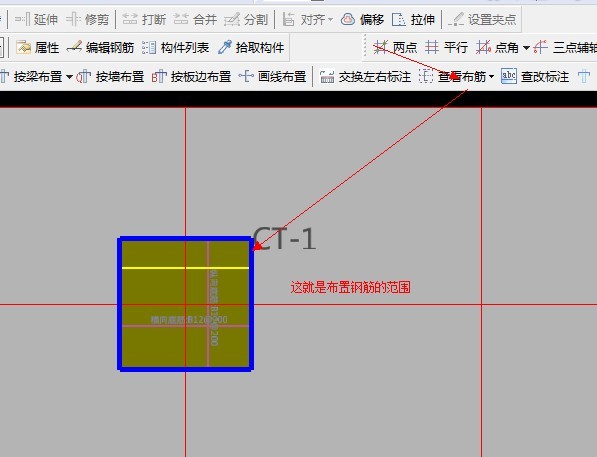597x457 pixels.
Task: Select the 按板边布置 (Place by slab edge) icon
Action: pos(159,76)
